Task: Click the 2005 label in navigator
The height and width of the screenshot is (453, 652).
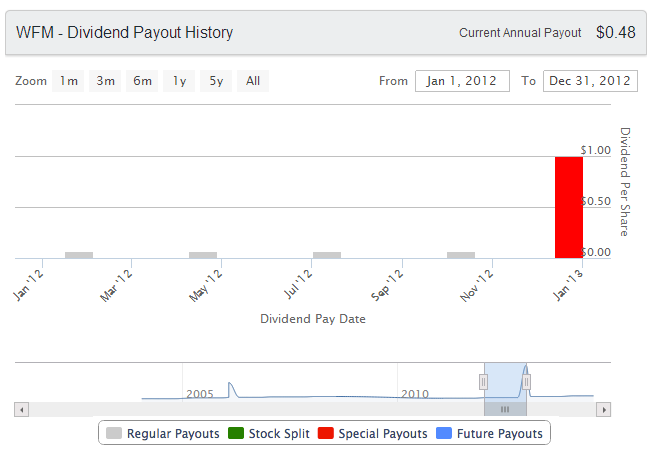Action: click(200, 394)
